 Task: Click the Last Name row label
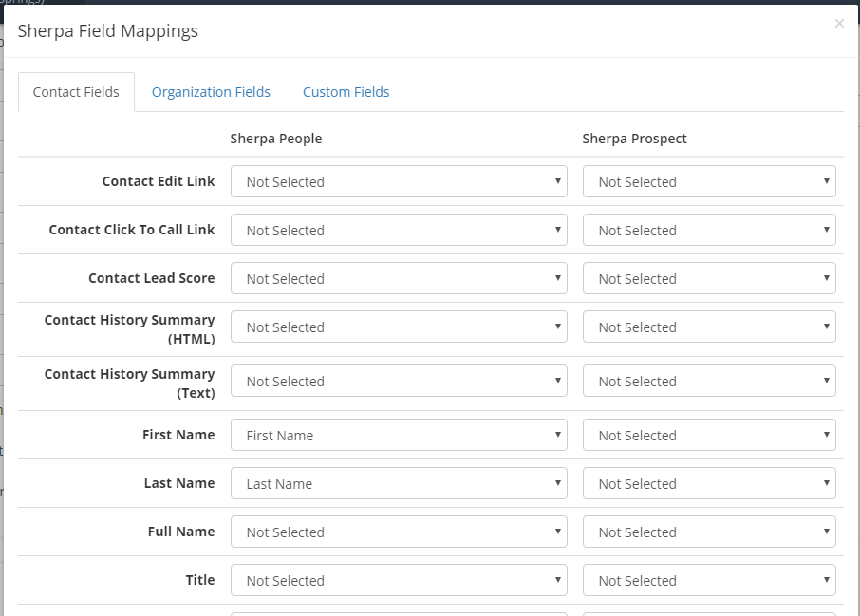point(179,483)
